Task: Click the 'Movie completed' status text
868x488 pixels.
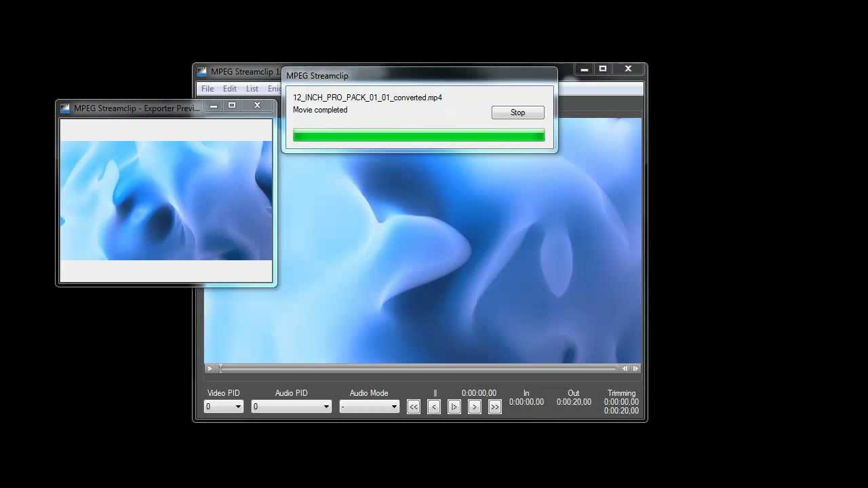Action: 320,110
